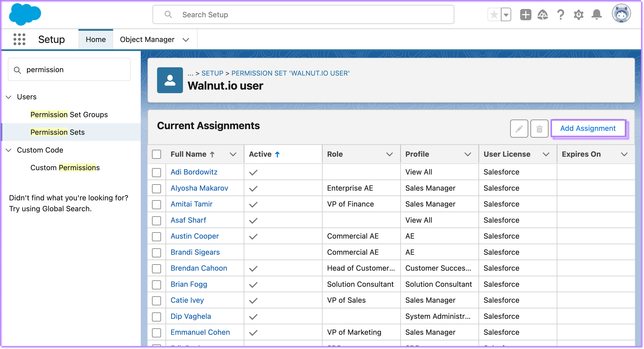Image resolution: width=644 pixels, height=349 pixels.
Task: Click the Quick Find magnifier icon
Action: (x=17, y=70)
